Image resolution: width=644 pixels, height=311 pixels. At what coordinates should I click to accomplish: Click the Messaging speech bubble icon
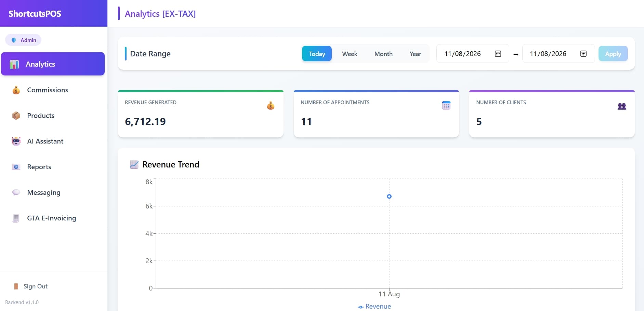click(x=16, y=192)
